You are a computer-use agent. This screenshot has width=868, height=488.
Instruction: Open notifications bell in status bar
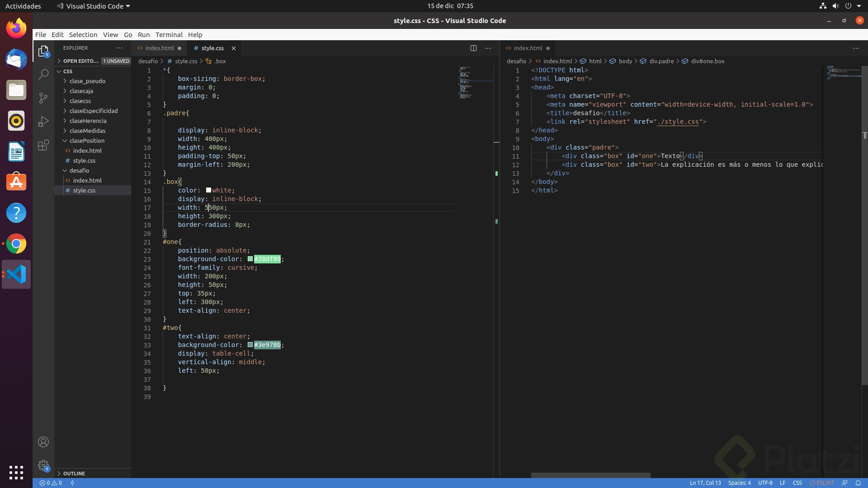click(x=858, y=483)
